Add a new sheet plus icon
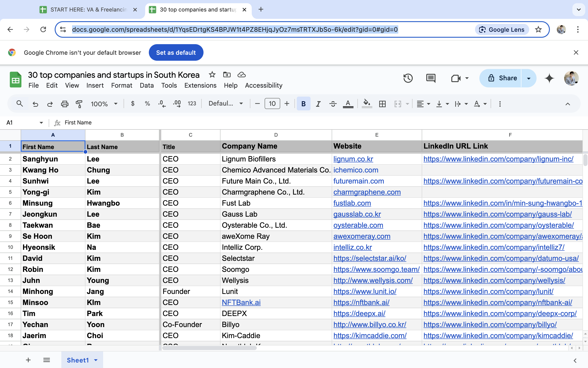Viewport: 588px width, 368px height. [28, 360]
